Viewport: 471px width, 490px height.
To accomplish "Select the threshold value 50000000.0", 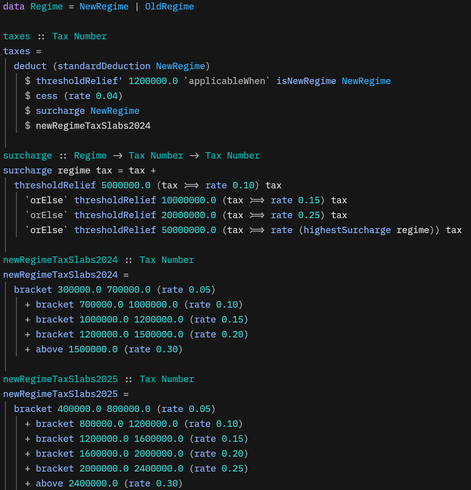I will (189, 230).
